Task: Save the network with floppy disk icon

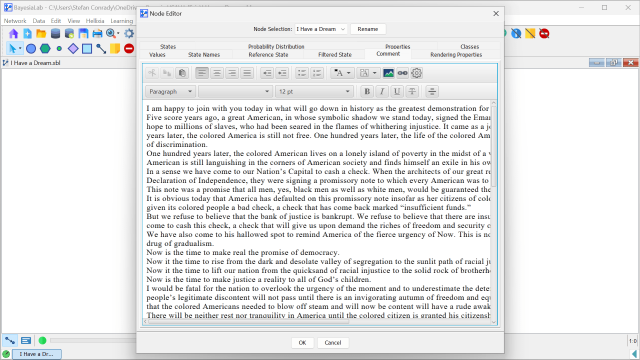Action: click(x=83, y=33)
